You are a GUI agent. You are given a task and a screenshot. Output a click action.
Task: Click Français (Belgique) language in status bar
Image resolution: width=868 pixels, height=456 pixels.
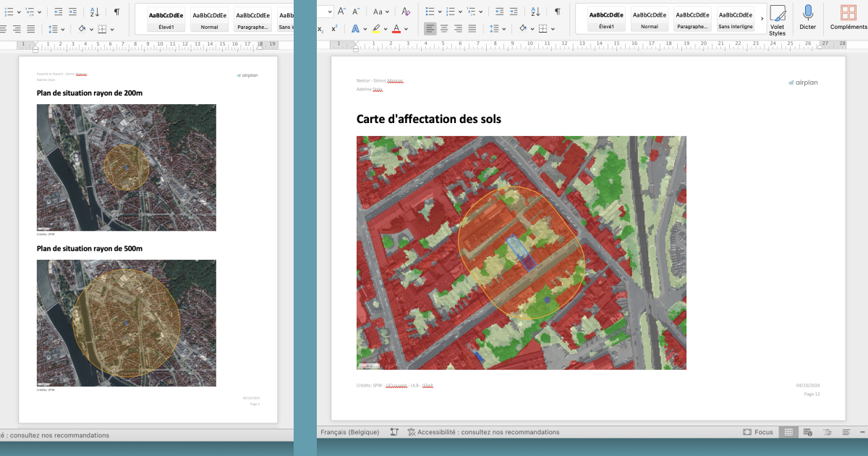tap(350, 432)
